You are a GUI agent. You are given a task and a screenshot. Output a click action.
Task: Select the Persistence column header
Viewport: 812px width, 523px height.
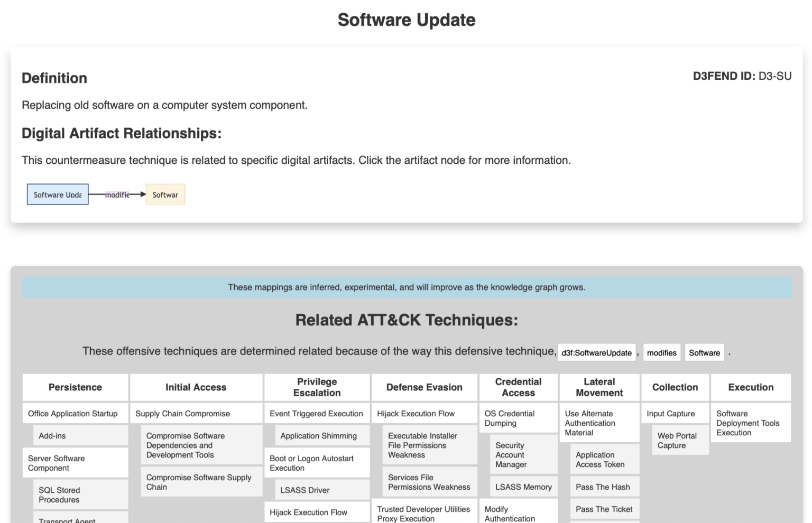[75, 387]
